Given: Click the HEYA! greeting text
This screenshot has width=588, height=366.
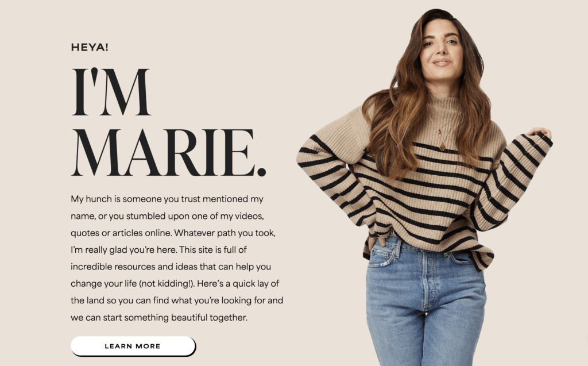Looking at the screenshot, I should pyautogui.click(x=90, y=47).
